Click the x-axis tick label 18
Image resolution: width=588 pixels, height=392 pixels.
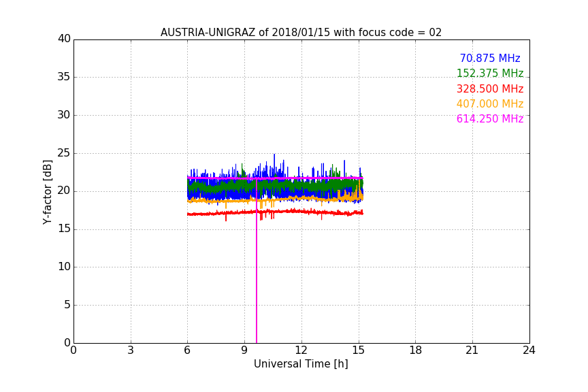click(416, 350)
